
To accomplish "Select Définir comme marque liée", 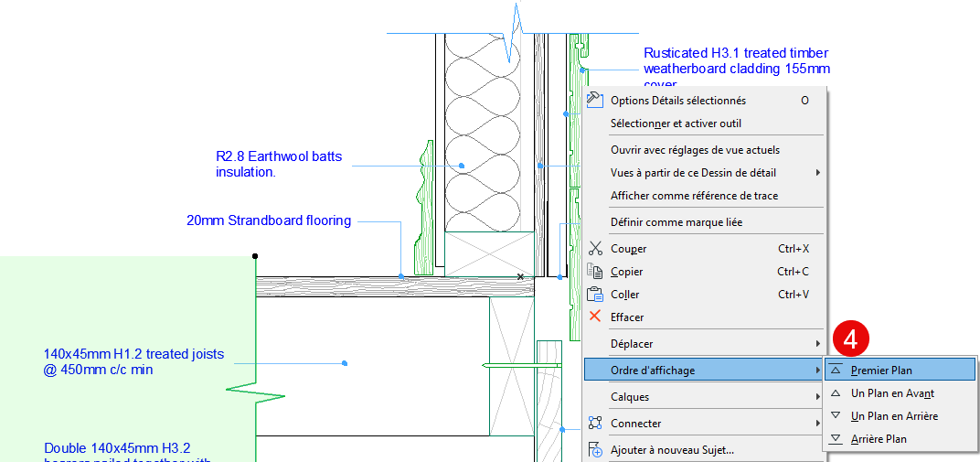I will (x=704, y=222).
